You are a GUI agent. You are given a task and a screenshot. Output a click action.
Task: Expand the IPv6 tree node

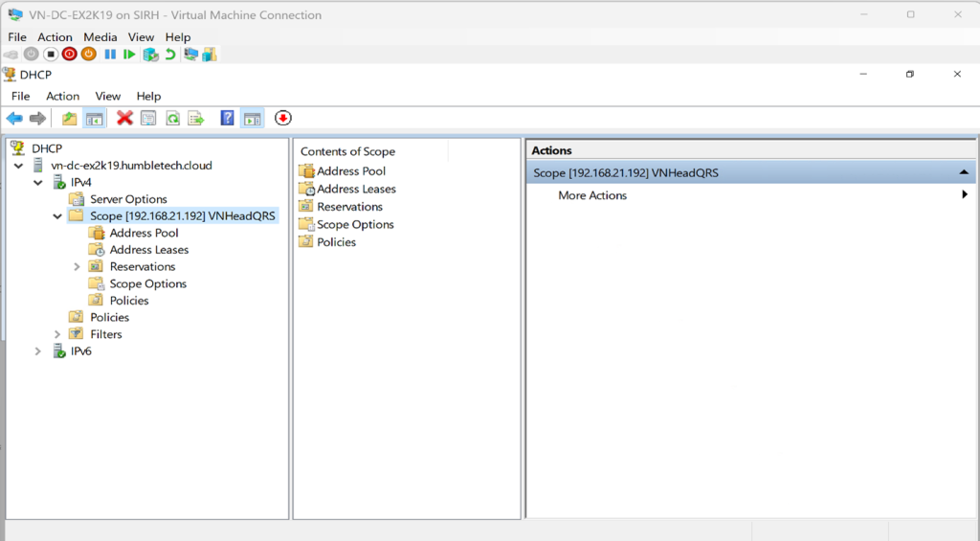tap(38, 351)
